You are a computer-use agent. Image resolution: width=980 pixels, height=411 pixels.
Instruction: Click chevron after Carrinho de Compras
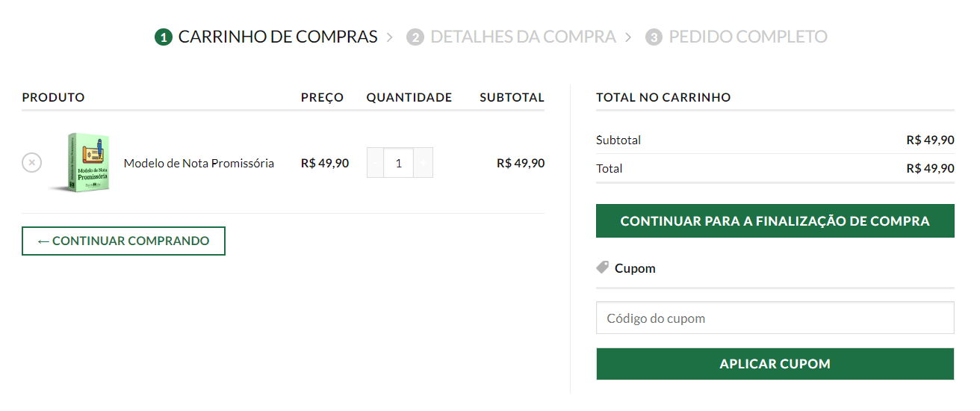pos(390,37)
